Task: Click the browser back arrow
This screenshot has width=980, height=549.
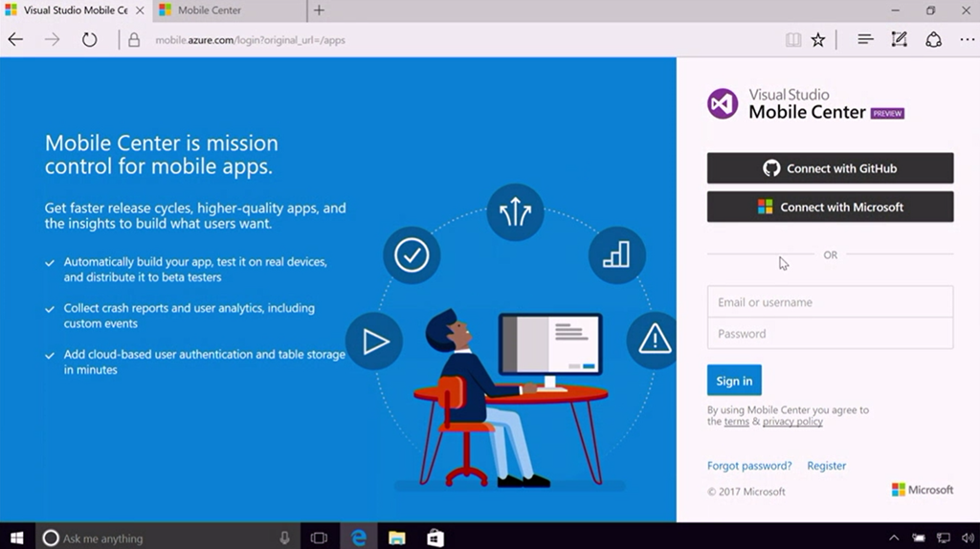Action: click(x=15, y=39)
